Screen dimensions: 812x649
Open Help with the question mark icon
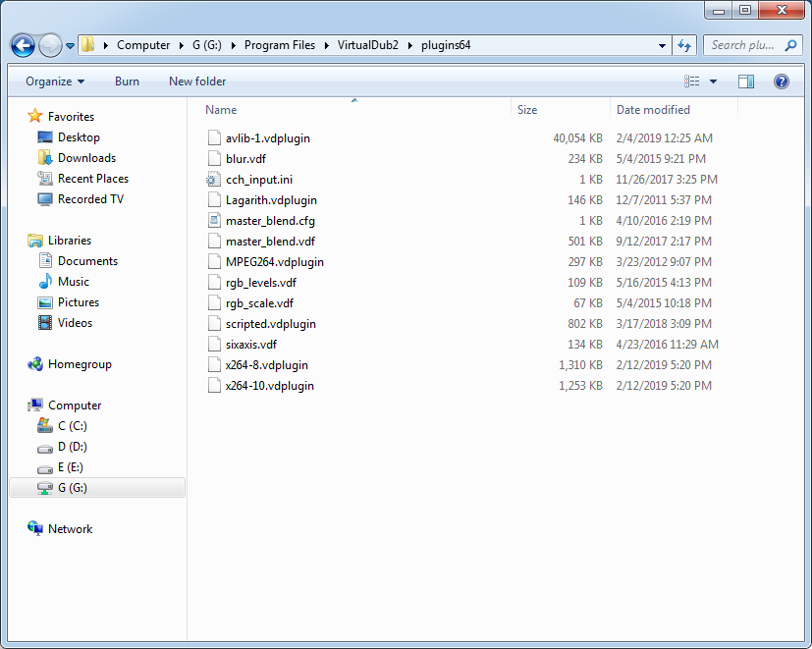pyautogui.click(x=781, y=81)
